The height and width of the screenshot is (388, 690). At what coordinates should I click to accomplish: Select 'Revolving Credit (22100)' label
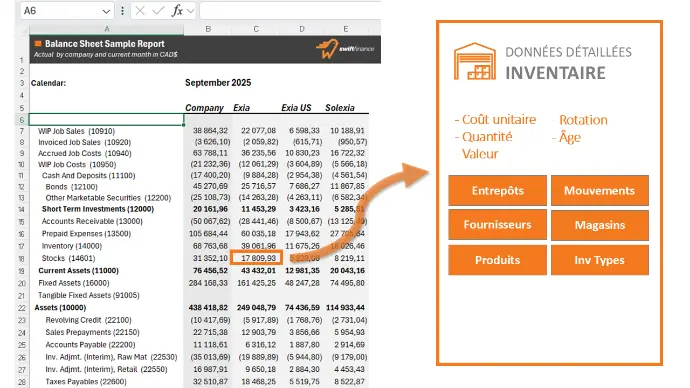click(88, 320)
